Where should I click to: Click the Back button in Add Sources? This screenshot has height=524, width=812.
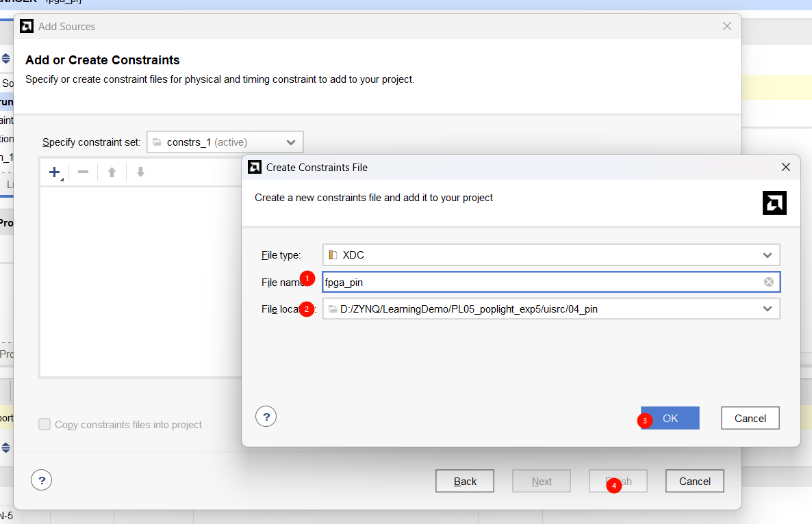click(x=465, y=482)
